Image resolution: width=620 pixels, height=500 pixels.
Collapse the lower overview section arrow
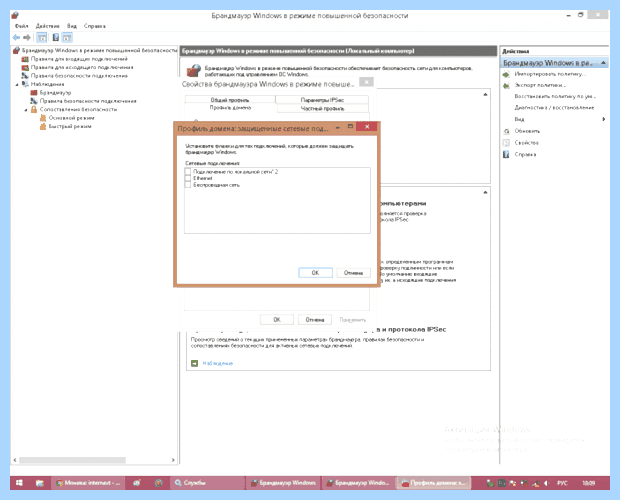485,192
